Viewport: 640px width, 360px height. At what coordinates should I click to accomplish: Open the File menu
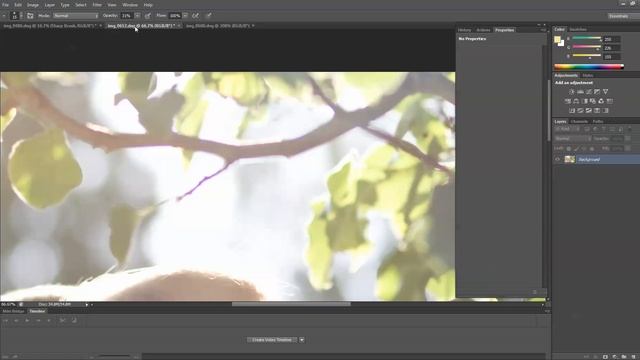[5, 5]
